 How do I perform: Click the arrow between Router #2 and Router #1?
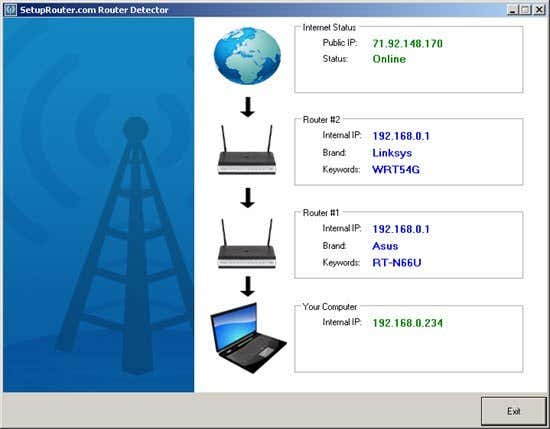pos(248,198)
